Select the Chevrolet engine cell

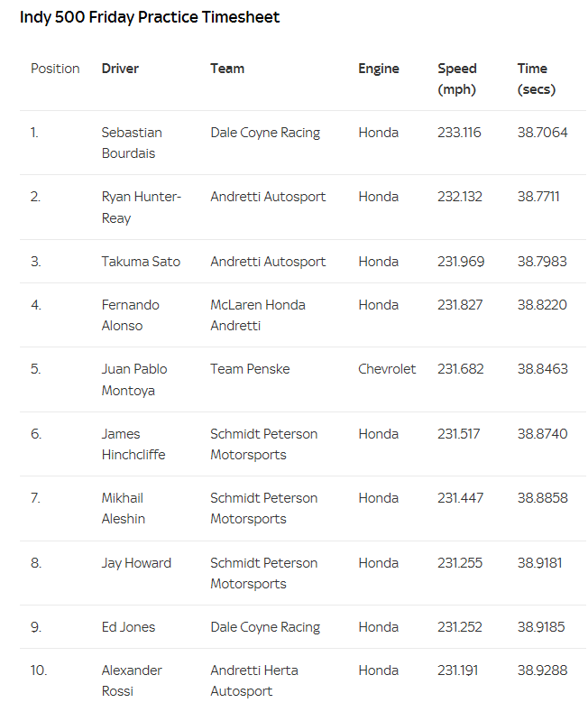[x=387, y=369]
